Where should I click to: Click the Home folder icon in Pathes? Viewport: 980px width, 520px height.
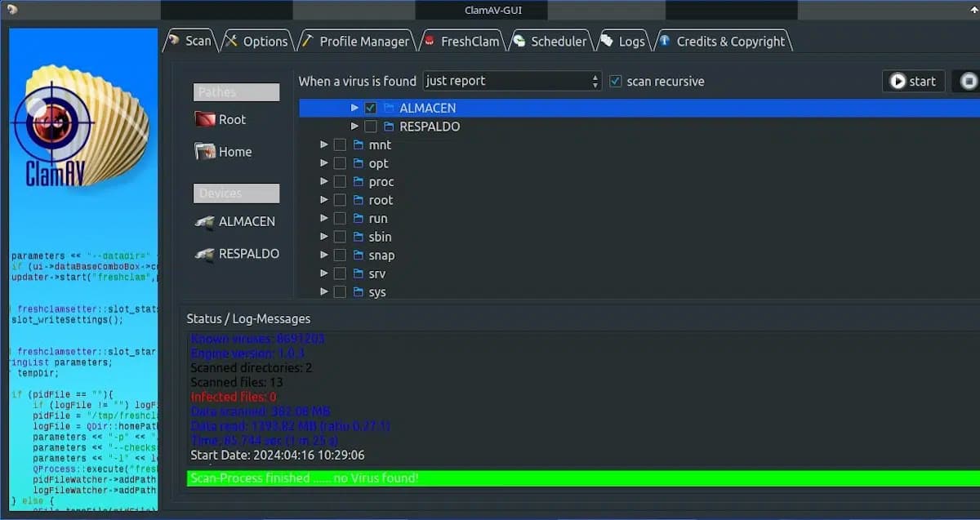204,152
